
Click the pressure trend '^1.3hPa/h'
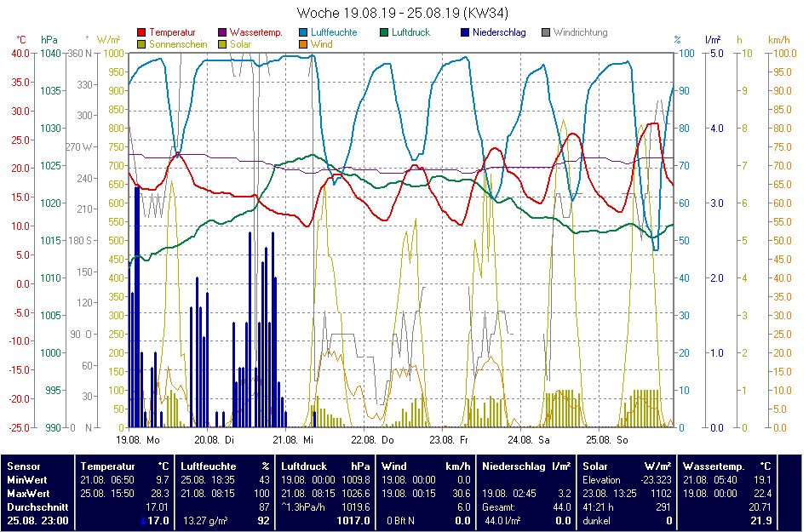[x=303, y=507]
